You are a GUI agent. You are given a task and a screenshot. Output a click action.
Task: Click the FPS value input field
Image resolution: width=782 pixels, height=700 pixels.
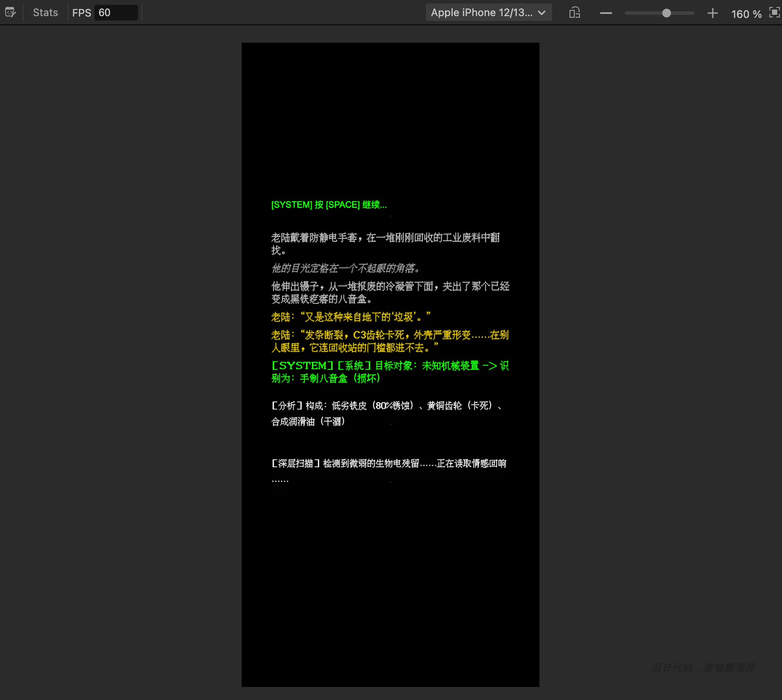point(115,13)
